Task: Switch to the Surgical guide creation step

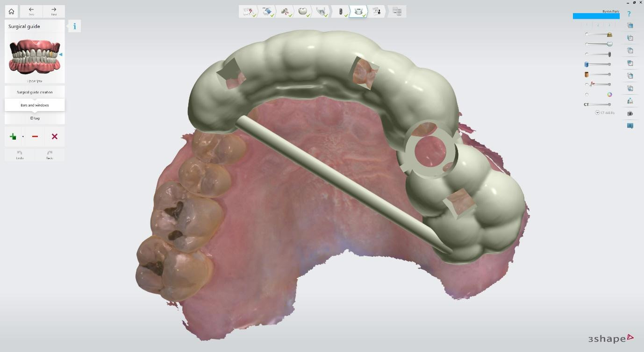Action: pos(34,92)
